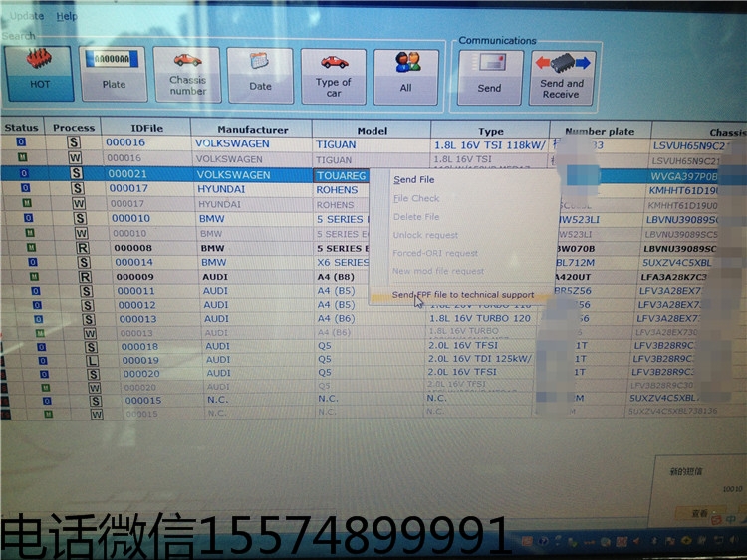Click green status icon in row 000008
747x560 pixels.
click(31, 247)
